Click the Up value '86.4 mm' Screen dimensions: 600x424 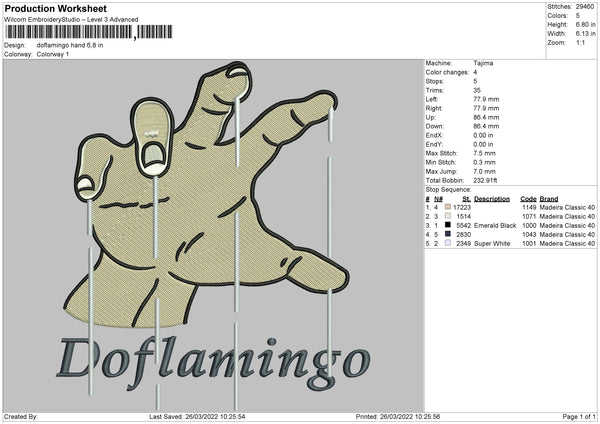click(x=486, y=117)
